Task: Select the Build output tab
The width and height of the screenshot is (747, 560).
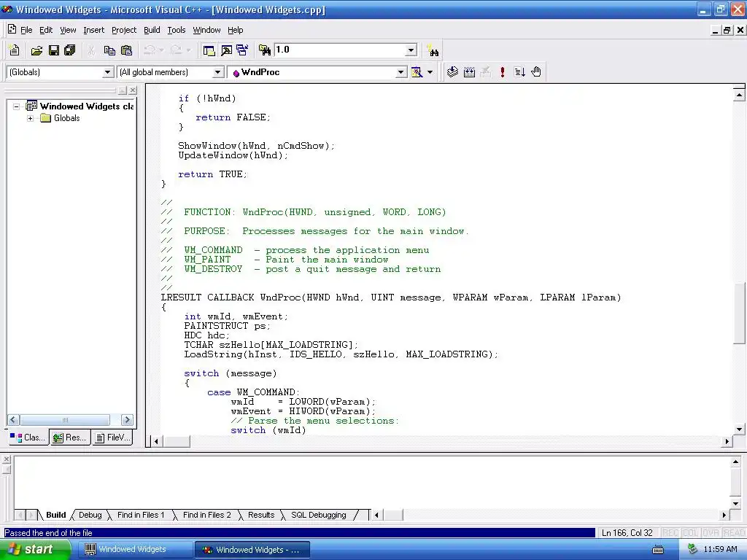Action: click(x=55, y=515)
